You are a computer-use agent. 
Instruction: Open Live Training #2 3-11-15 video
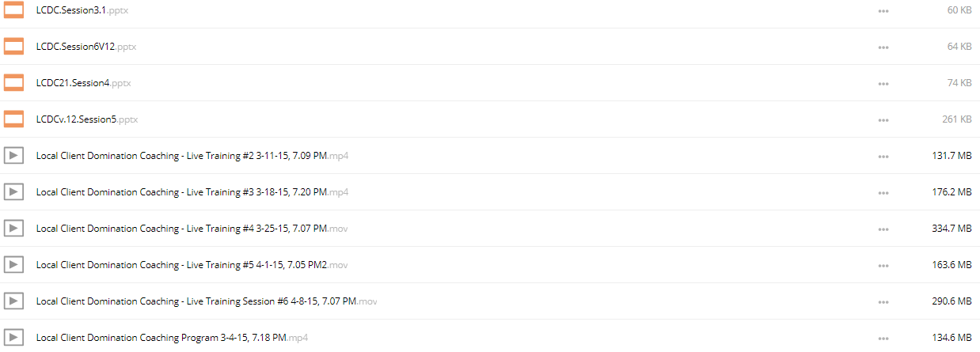coord(192,156)
